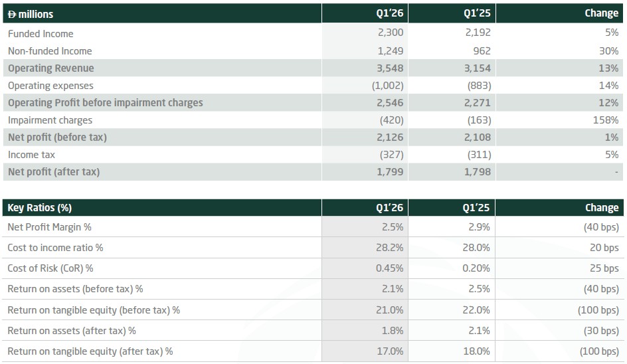Click the Cost of Risk 25 bps change
627x364 pixels.
point(602,268)
